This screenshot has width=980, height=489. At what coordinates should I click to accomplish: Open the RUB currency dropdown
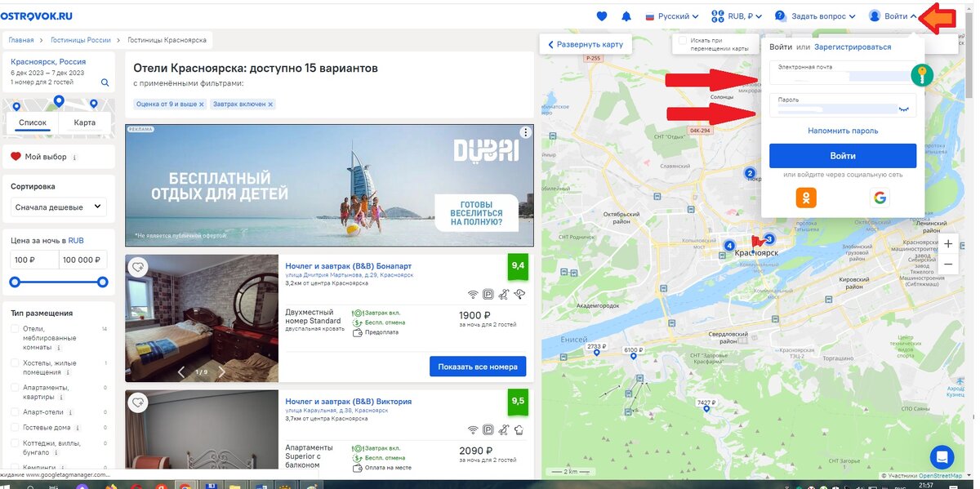[x=737, y=16]
